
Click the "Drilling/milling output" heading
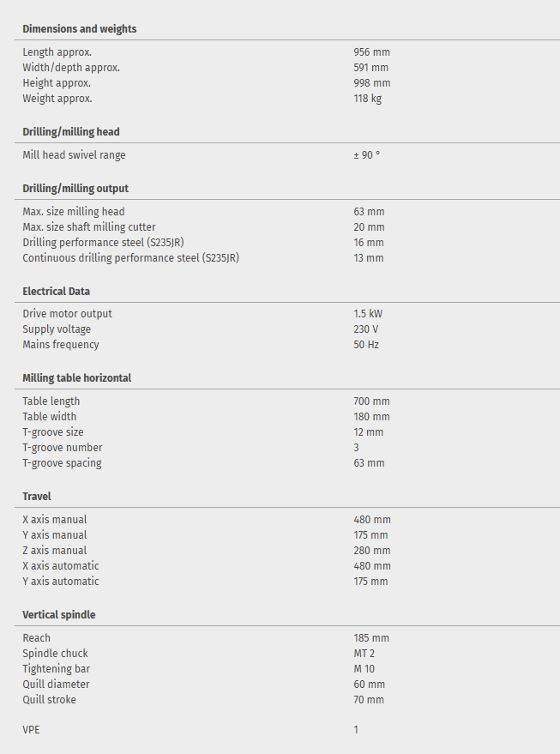[75, 189]
